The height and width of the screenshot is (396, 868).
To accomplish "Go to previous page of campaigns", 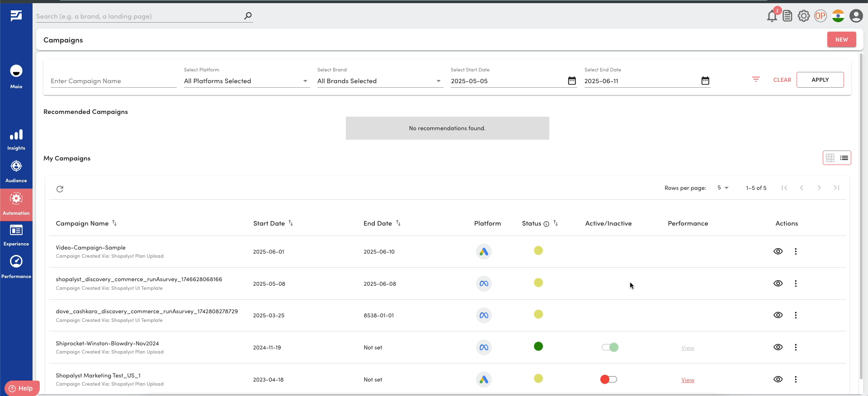I will 802,188.
